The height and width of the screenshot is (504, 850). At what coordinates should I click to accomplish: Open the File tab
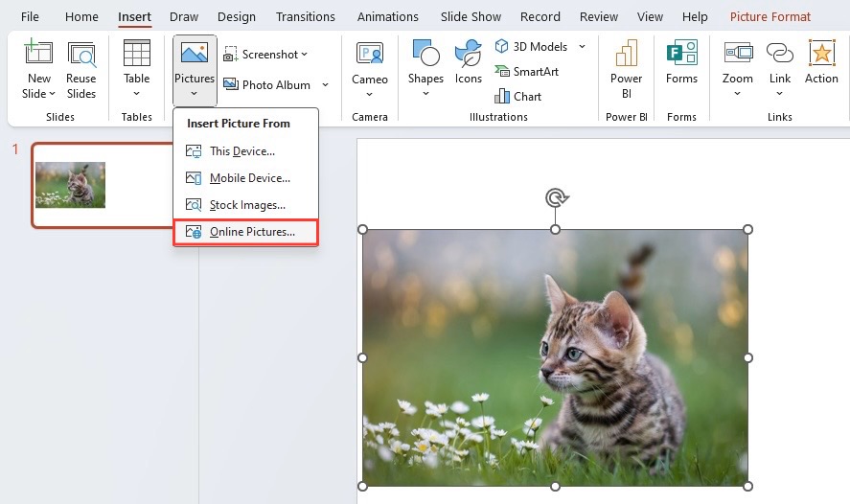(x=30, y=17)
